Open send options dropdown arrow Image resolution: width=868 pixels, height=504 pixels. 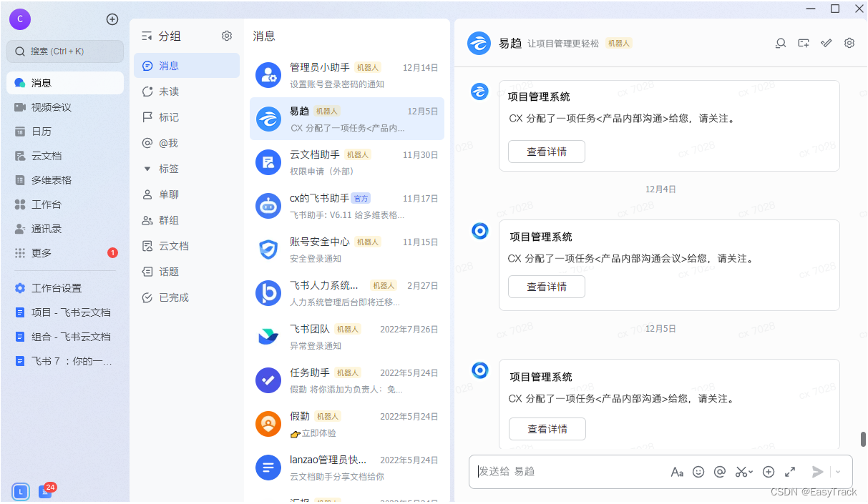coord(838,472)
